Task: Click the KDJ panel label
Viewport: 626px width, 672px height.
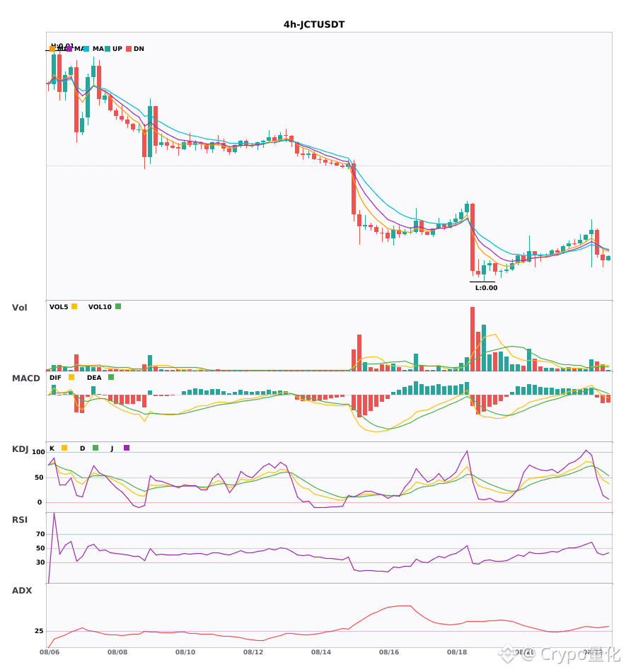Action: [20, 448]
